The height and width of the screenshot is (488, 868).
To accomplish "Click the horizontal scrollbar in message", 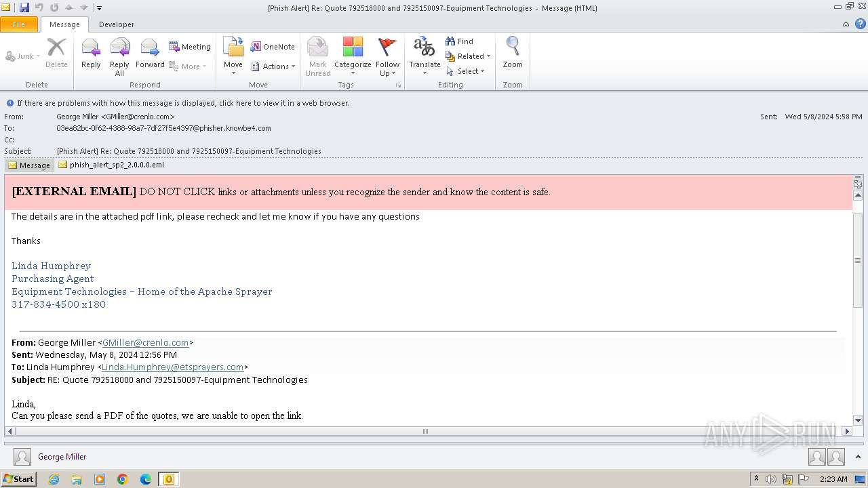I will coord(426,431).
